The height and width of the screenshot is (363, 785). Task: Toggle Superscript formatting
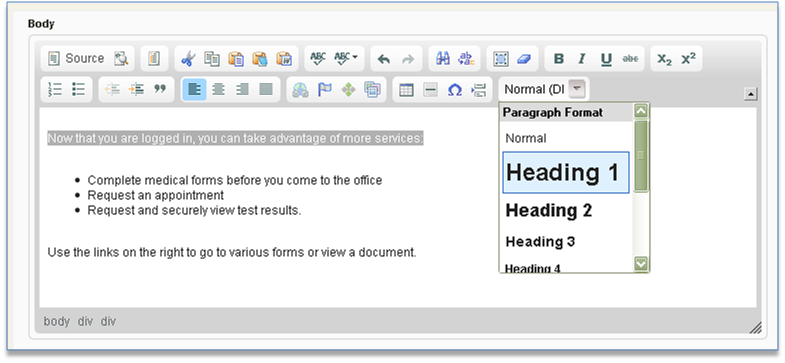(x=688, y=59)
